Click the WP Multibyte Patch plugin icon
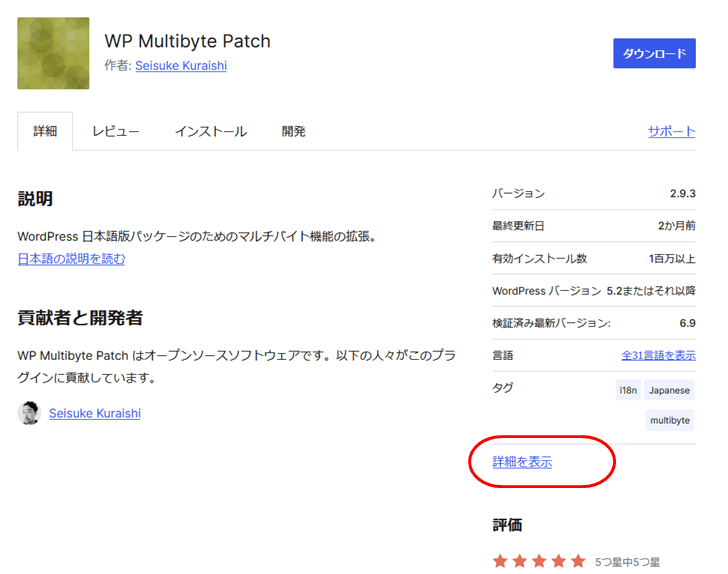This screenshot has width=728, height=574. coord(53,53)
